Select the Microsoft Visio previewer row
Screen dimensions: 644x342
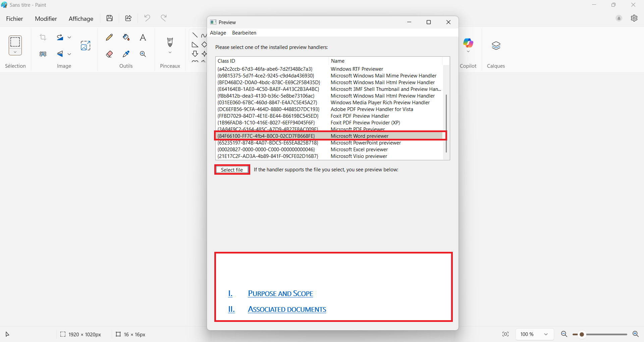329,156
